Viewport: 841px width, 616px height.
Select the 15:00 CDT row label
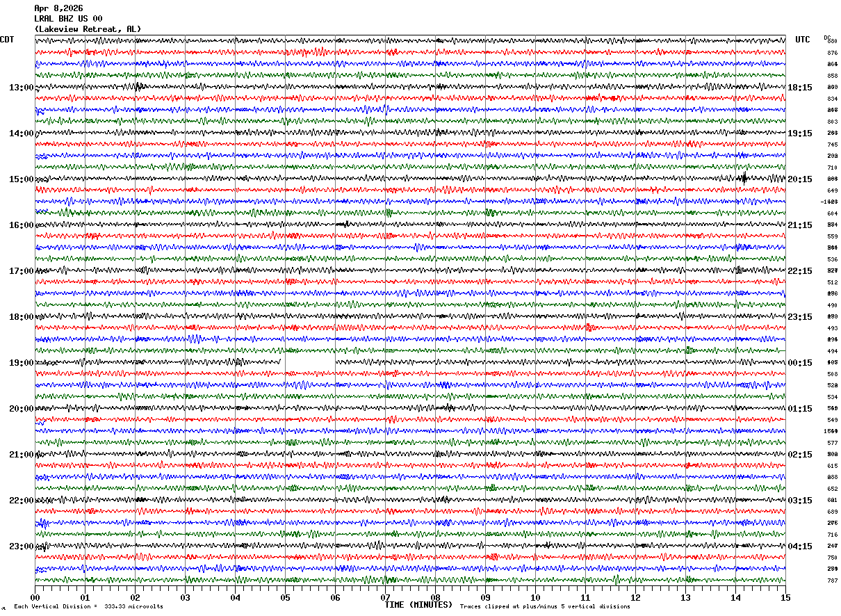coord(21,179)
